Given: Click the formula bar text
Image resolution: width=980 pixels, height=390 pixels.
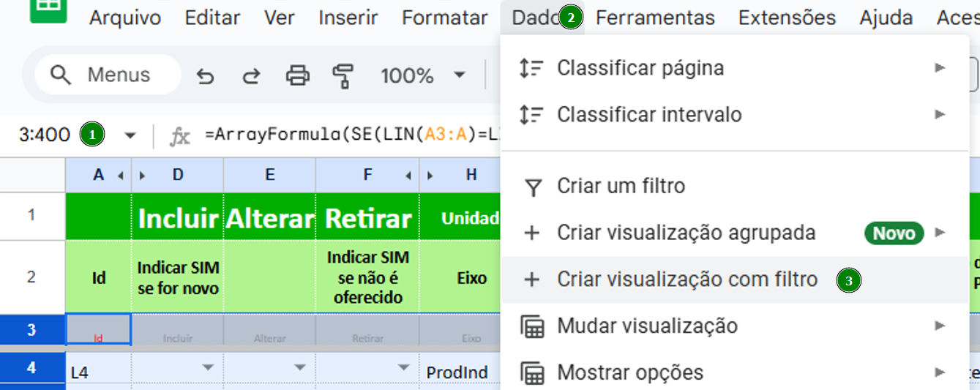Looking at the screenshot, I should click(x=352, y=135).
